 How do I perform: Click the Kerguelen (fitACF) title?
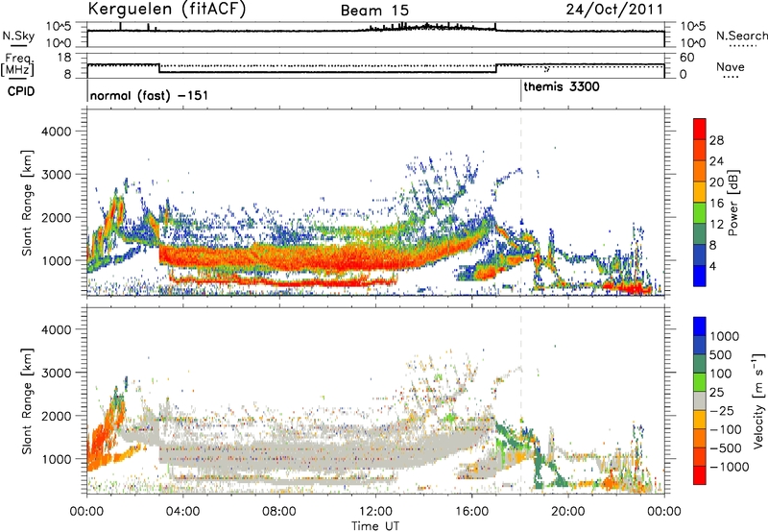pyautogui.click(x=166, y=10)
